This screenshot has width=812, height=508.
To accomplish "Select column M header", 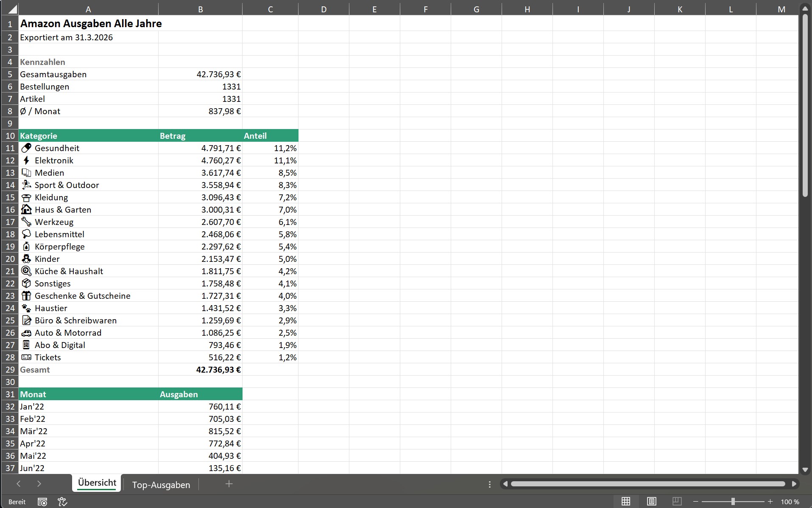I will point(781,9).
